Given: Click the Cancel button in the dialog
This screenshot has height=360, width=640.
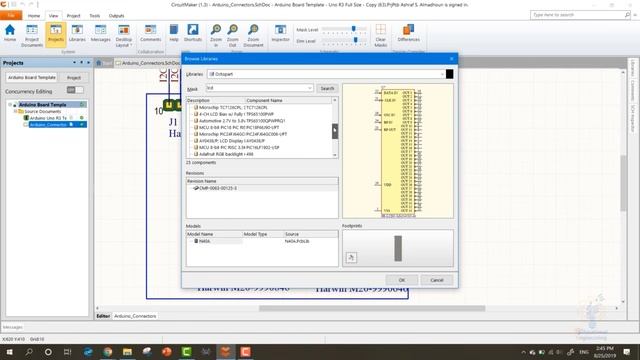Looking at the screenshot, I should pyautogui.click(x=437, y=280).
